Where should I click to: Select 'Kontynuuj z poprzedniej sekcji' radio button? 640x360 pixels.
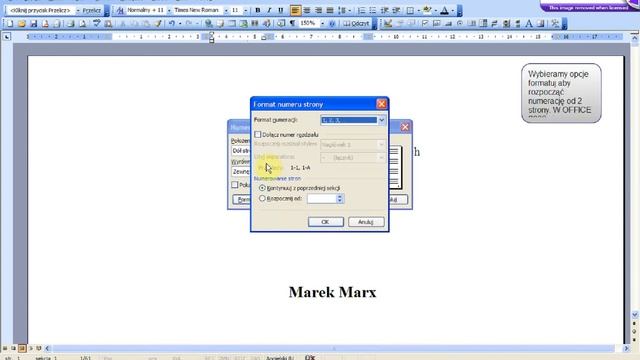point(262,188)
